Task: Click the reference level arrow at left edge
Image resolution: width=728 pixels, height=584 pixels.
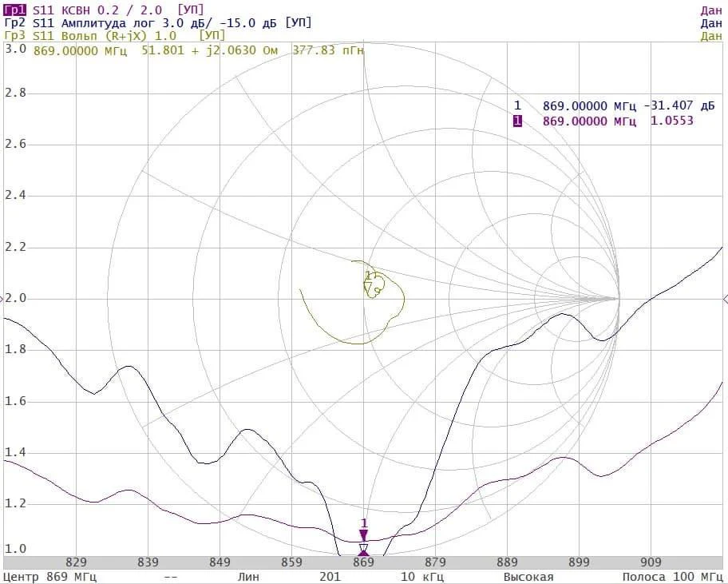Action: 2,299
